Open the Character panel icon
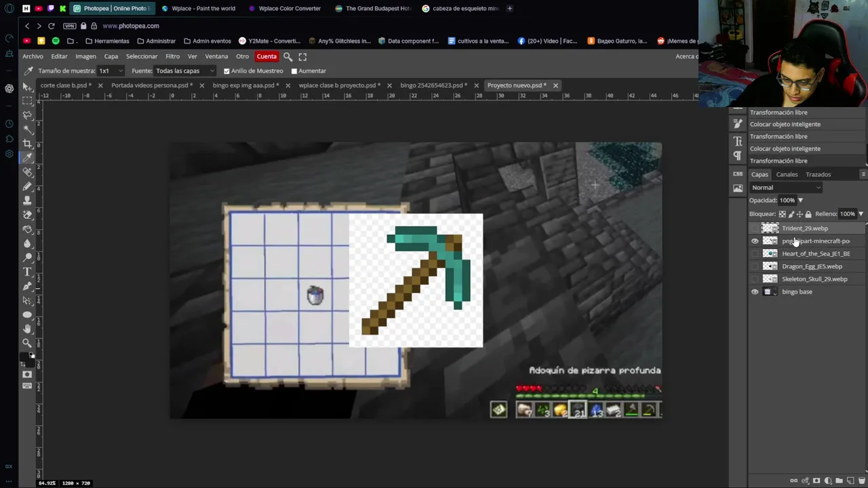The height and width of the screenshot is (488, 868). [x=738, y=142]
